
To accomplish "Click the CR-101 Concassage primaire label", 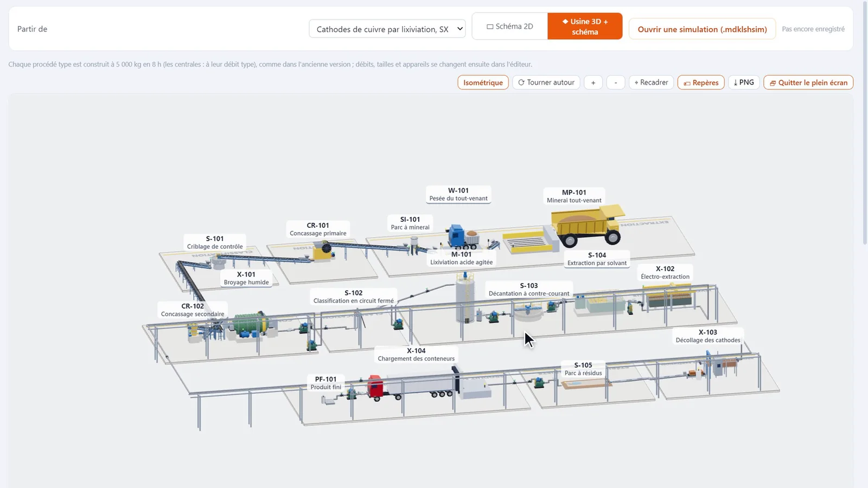I will [318, 229].
